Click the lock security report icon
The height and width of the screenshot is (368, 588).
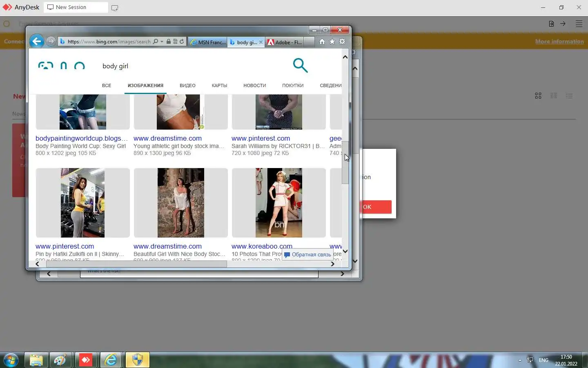coord(168,42)
